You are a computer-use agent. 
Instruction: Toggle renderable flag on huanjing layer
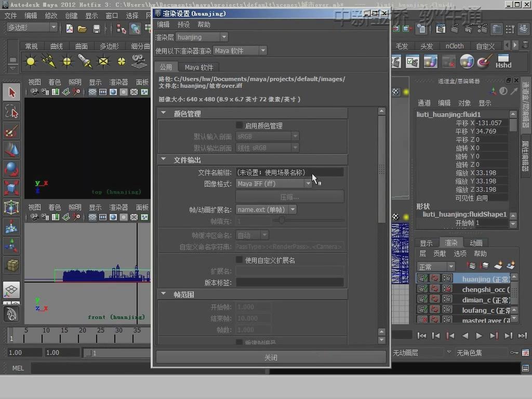click(422, 278)
